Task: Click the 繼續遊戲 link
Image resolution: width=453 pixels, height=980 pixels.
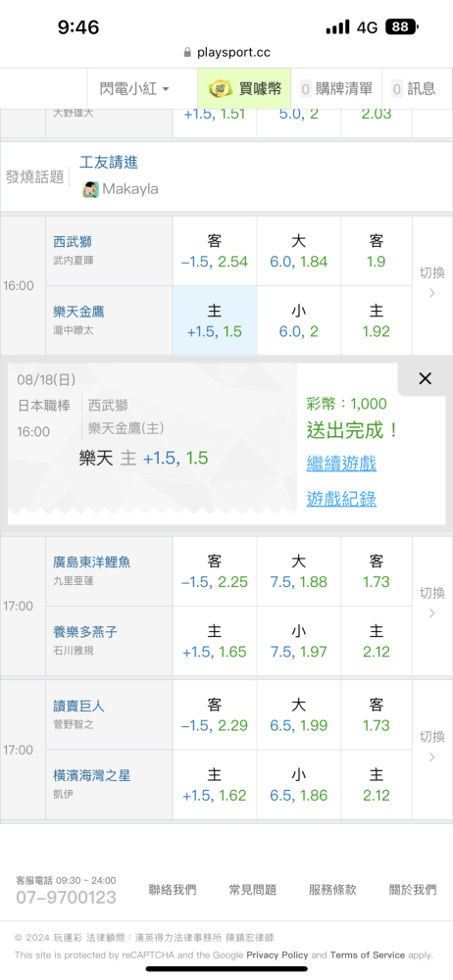Action: point(341,464)
